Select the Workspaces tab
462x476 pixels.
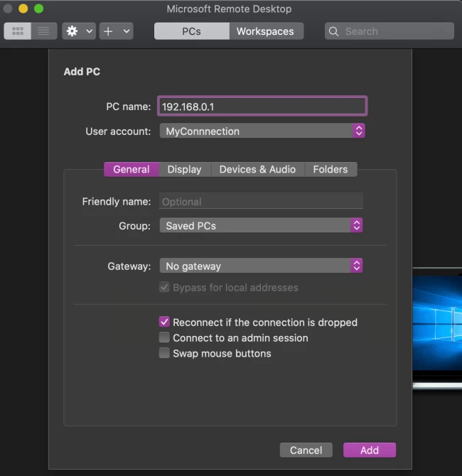click(266, 31)
